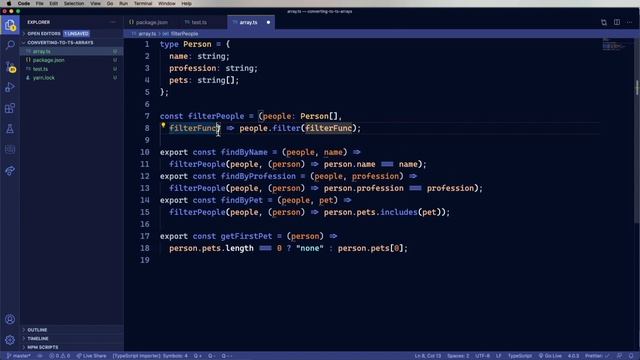Open the Testing flask icon view
This screenshot has width=640, height=360.
10,129
